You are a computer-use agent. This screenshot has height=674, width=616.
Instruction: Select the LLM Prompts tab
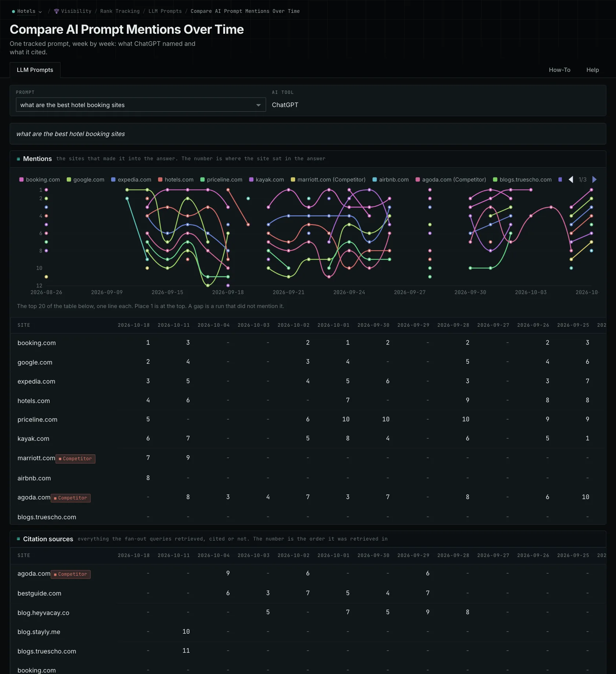35,70
